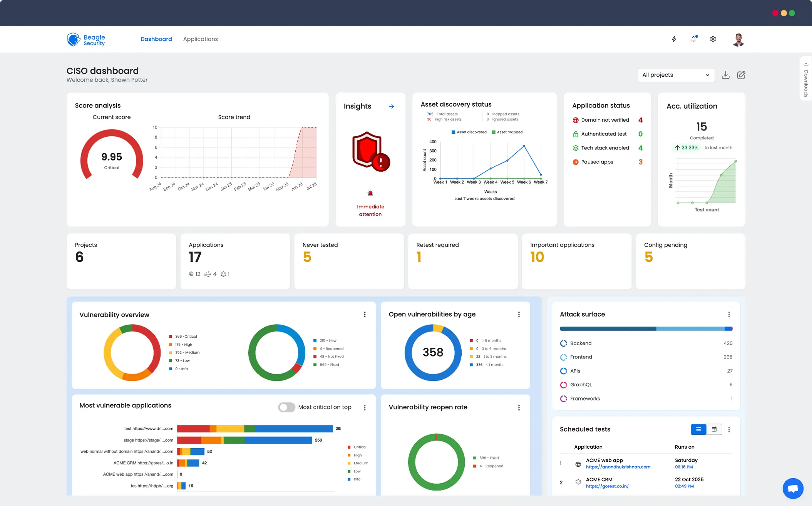Click the lightning bolt quick actions icon
The image size is (812, 506).
(674, 39)
